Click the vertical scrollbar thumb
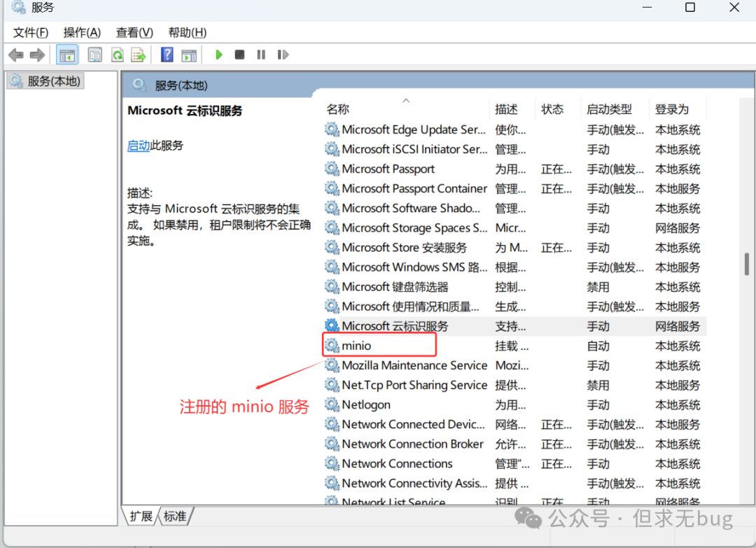This screenshot has height=548, width=756. tap(747, 264)
